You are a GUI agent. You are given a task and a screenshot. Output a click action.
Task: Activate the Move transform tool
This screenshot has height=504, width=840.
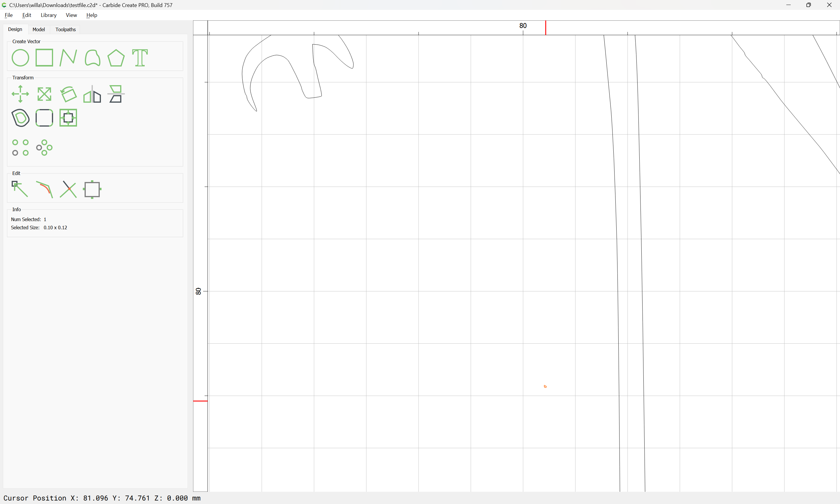[x=20, y=94]
